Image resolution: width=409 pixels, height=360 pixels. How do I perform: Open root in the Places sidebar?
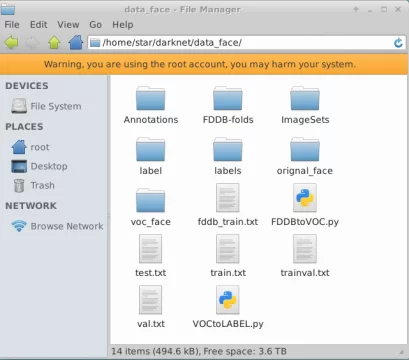pyautogui.click(x=30, y=147)
